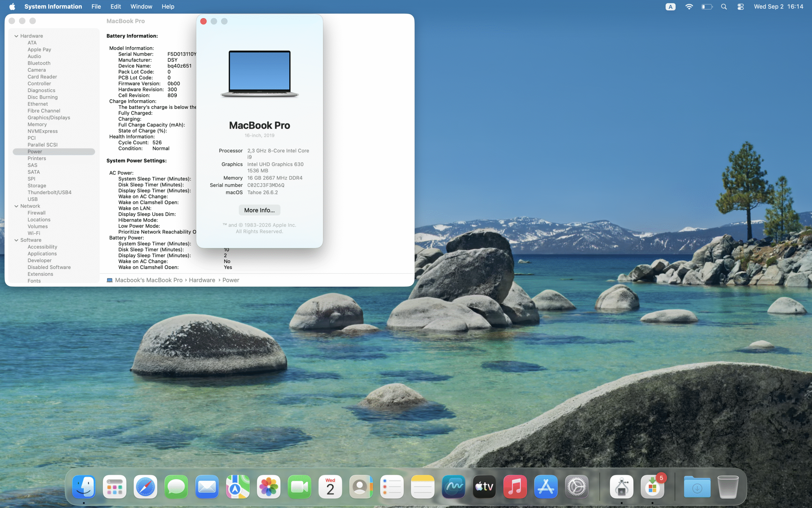Select Printers in the sidebar
812x508 pixels.
click(37, 158)
